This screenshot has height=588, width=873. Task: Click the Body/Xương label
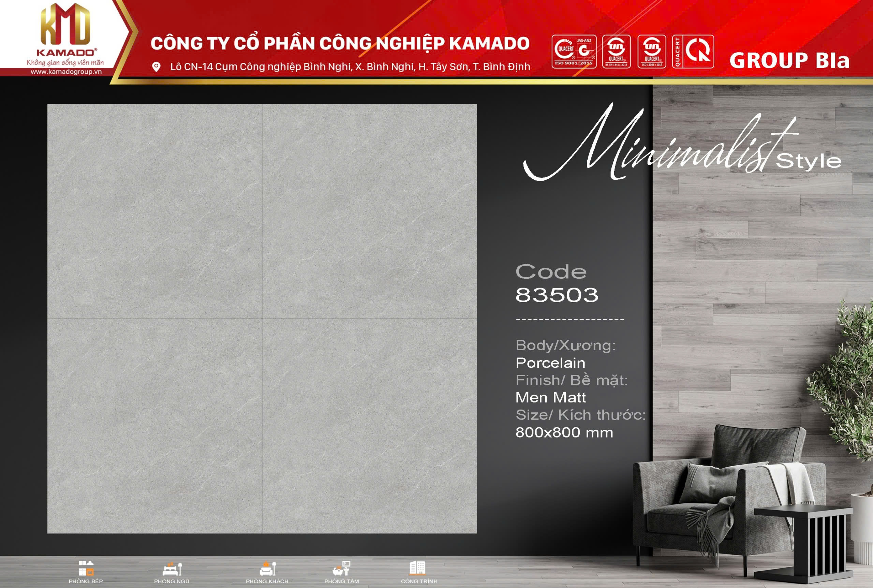coord(566,346)
